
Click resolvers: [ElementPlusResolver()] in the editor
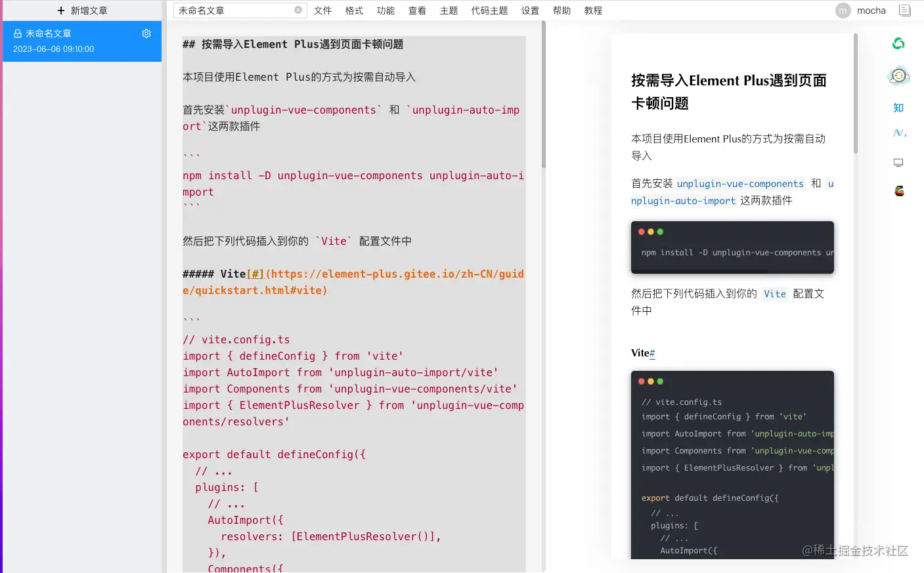(331, 537)
